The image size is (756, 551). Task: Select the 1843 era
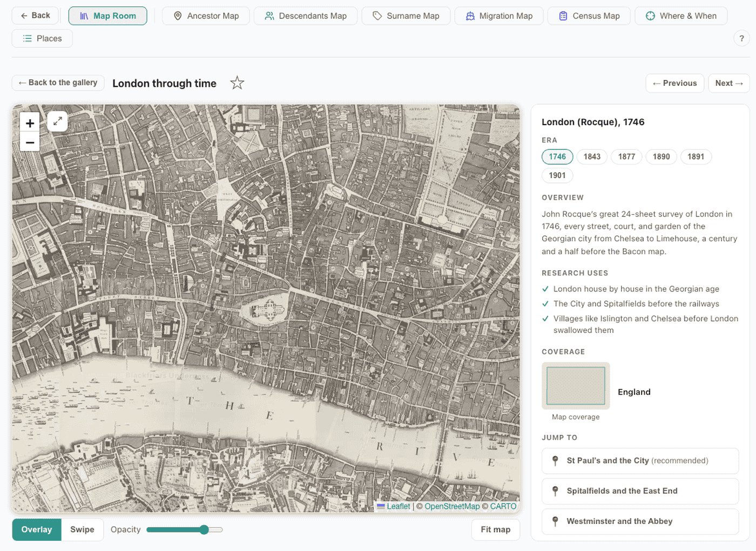pos(592,157)
